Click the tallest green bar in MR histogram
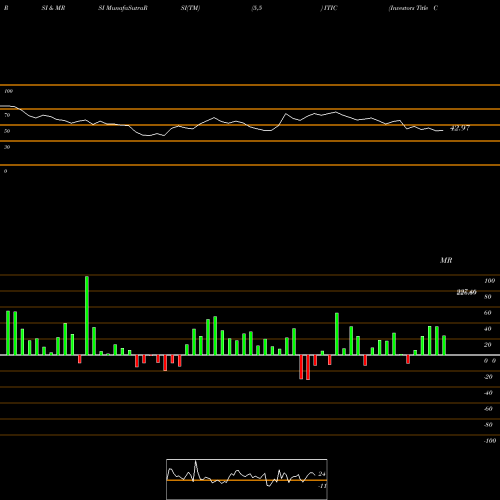Screen dimensions: 500x500 click(x=87, y=315)
